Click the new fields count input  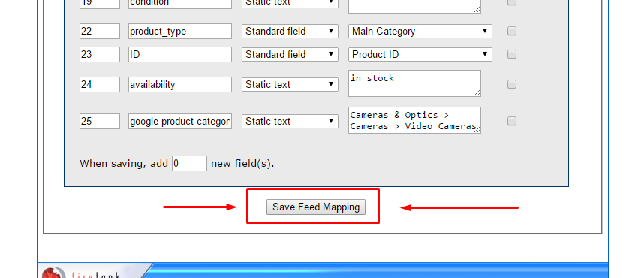[189, 163]
